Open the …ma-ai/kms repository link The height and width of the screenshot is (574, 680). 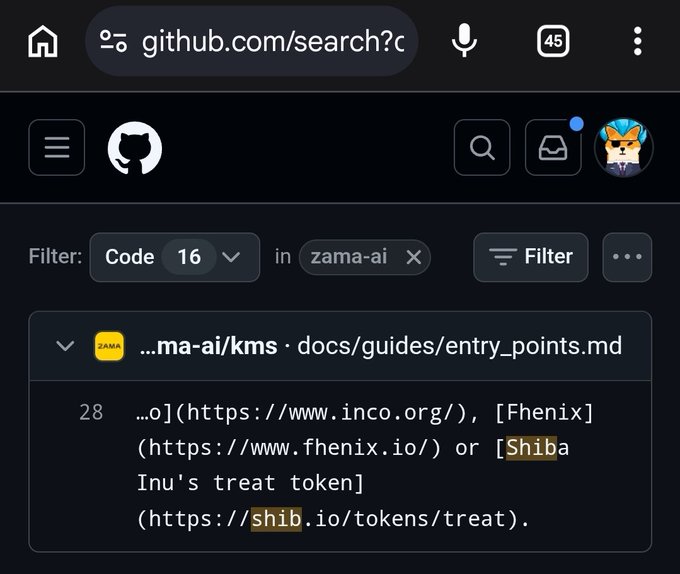pos(208,346)
